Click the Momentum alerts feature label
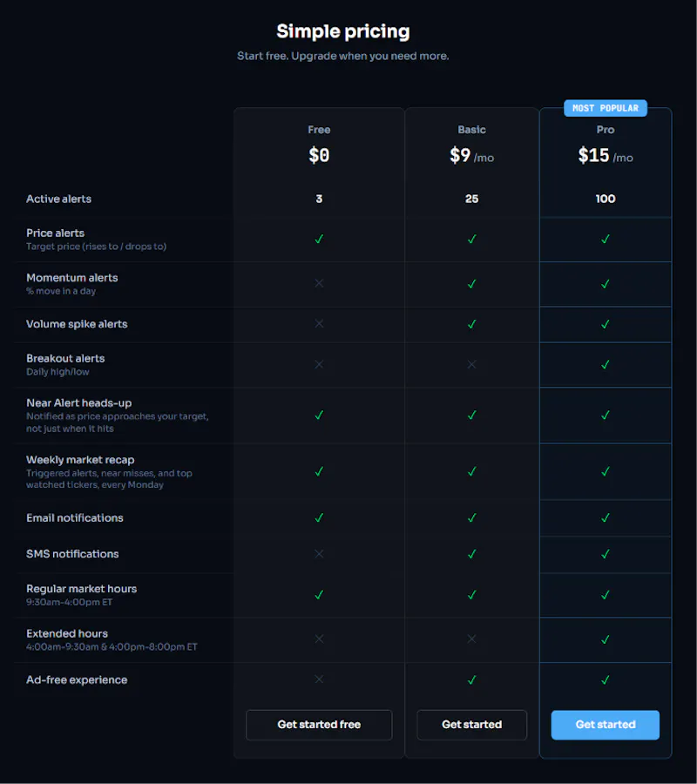This screenshot has width=697, height=784. tap(72, 278)
